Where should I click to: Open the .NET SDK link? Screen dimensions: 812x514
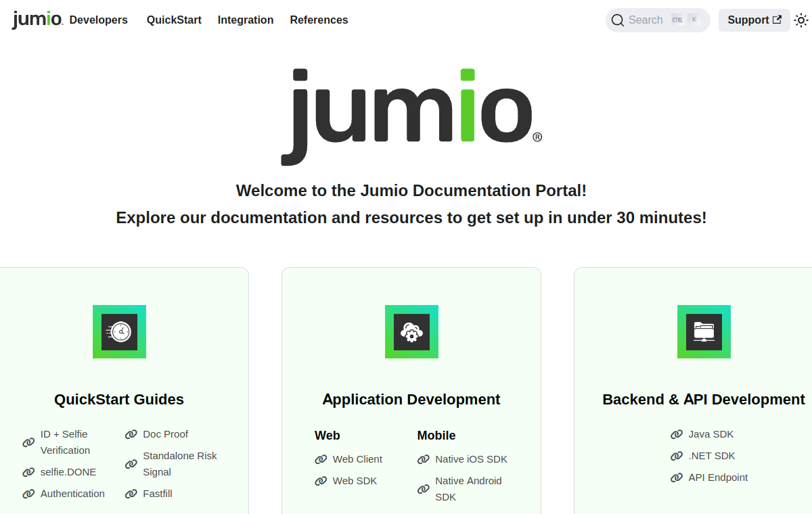click(712, 456)
